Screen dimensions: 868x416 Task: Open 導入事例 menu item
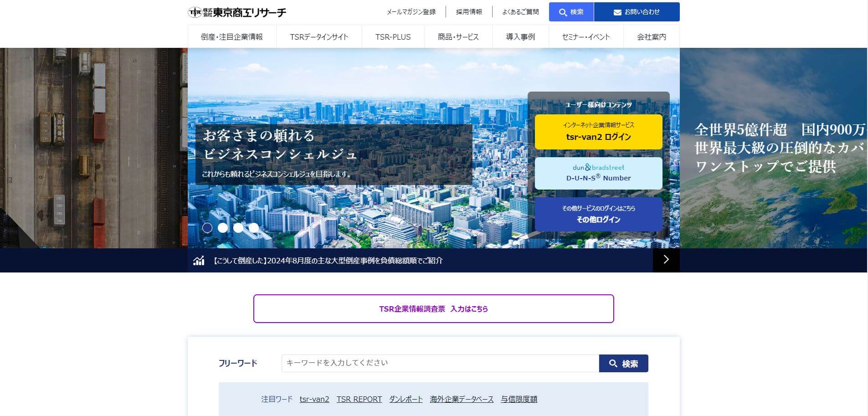[x=520, y=37]
